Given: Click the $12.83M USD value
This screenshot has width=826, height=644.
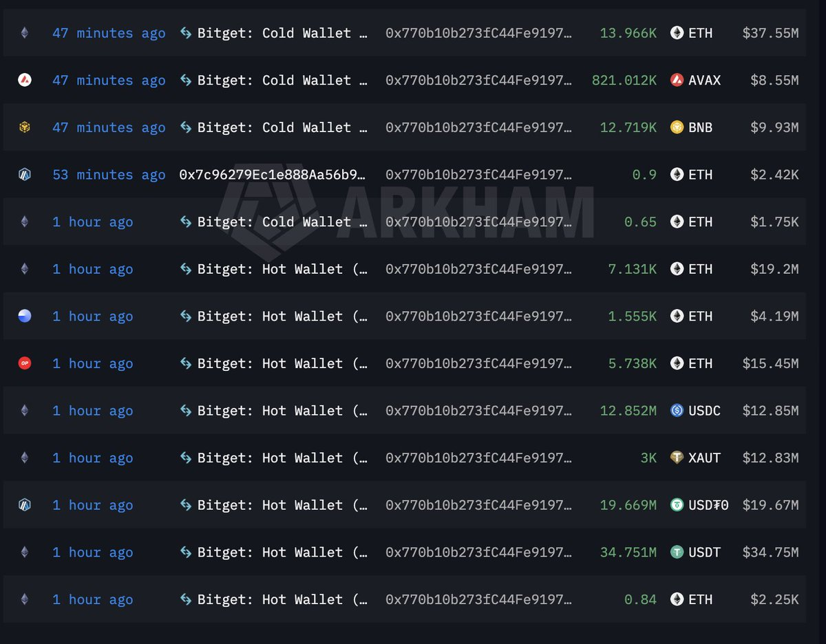Looking at the screenshot, I should coord(770,458).
